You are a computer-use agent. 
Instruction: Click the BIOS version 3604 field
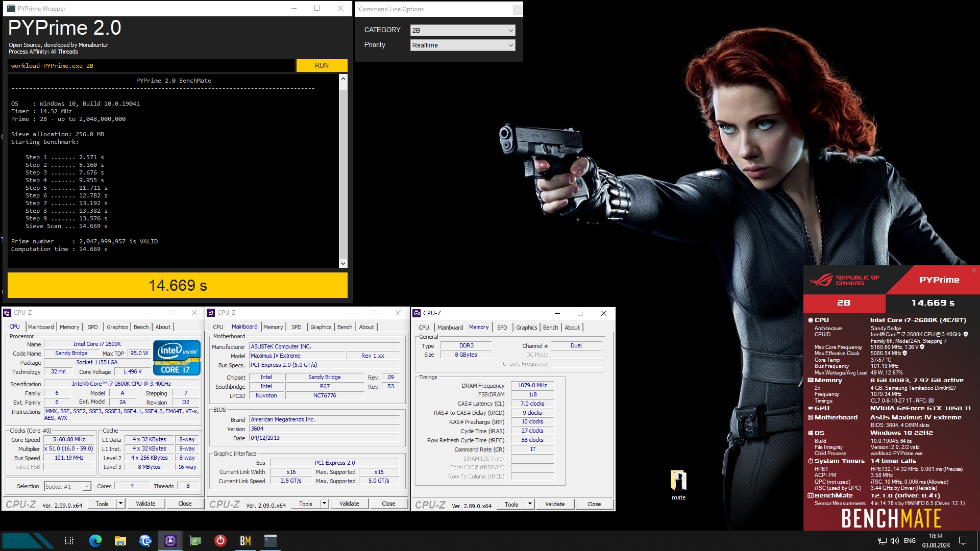[x=324, y=429]
